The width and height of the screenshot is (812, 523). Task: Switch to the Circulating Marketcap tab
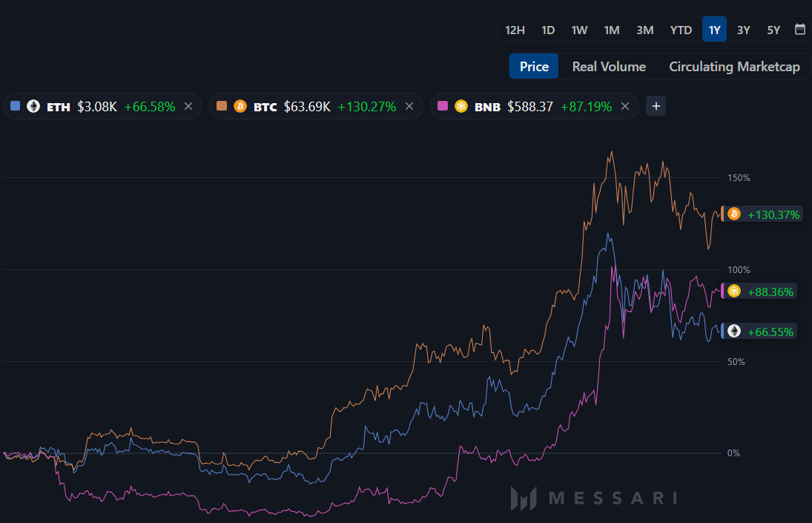tap(734, 66)
